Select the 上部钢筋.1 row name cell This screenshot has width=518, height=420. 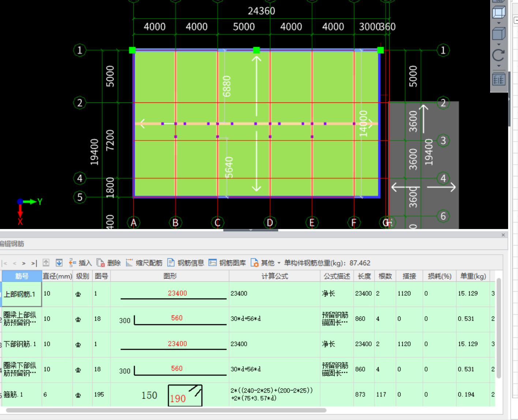(22, 294)
